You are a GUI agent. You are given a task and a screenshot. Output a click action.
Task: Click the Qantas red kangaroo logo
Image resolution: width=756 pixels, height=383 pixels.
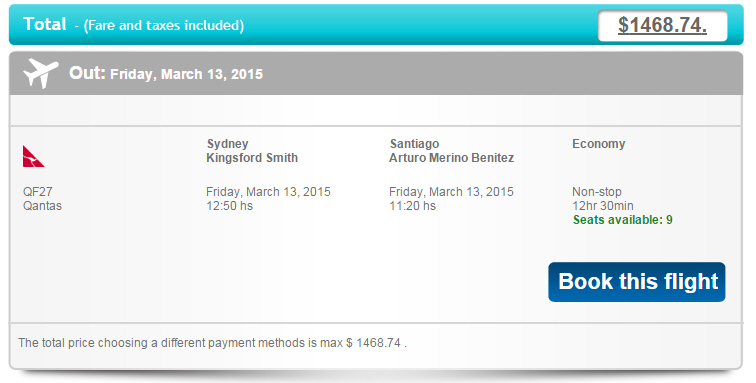[x=33, y=156]
